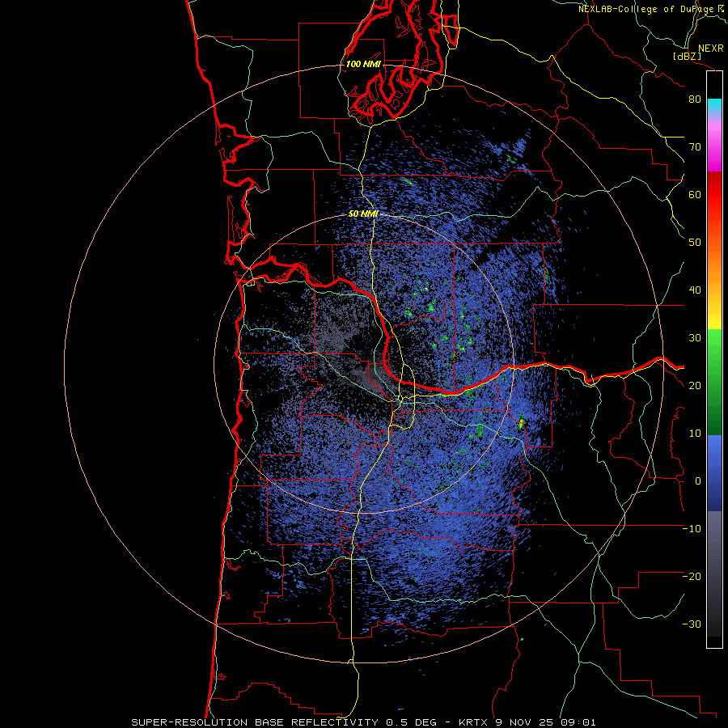The height and width of the screenshot is (728, 728).
Task: Click the NEXR label above color scale
Action: coord(710,49)
